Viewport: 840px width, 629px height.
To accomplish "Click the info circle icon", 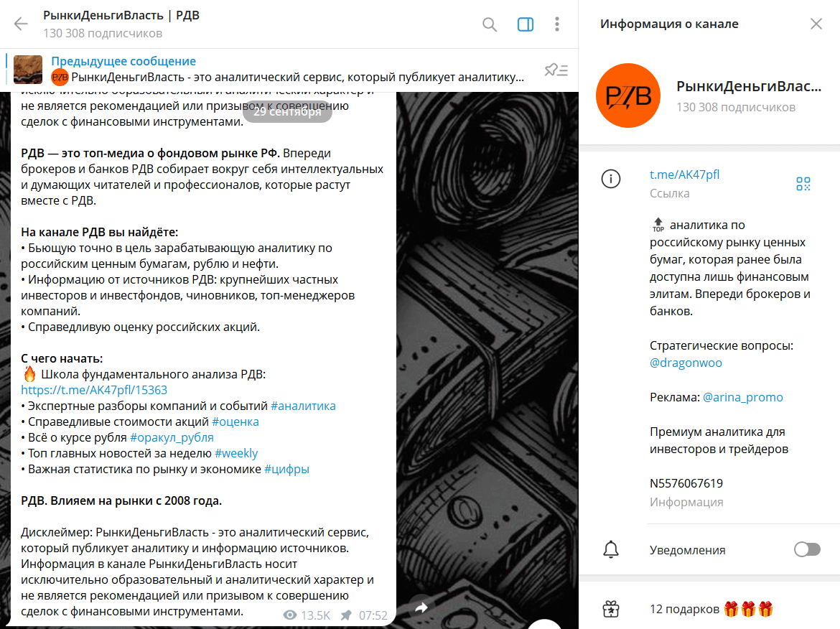I will [611, 178].
